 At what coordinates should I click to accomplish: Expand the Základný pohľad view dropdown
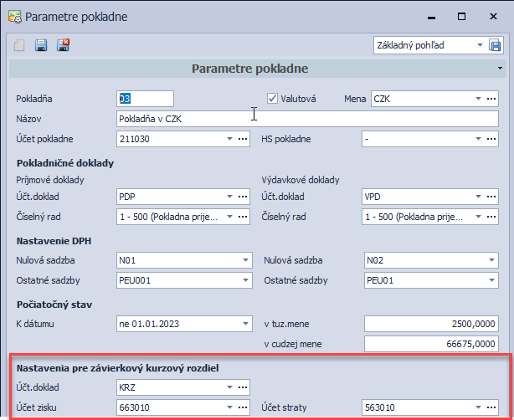[480, 45]
